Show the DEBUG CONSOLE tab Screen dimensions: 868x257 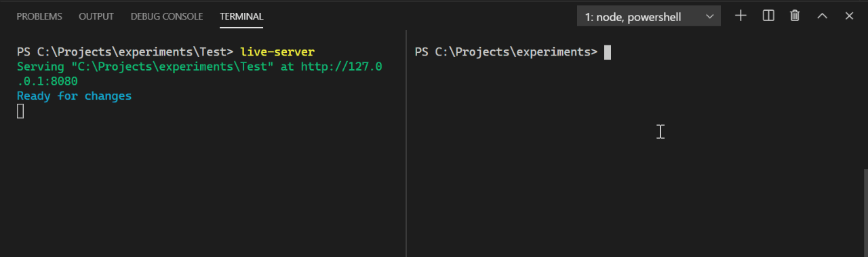[x=167, y=16]
